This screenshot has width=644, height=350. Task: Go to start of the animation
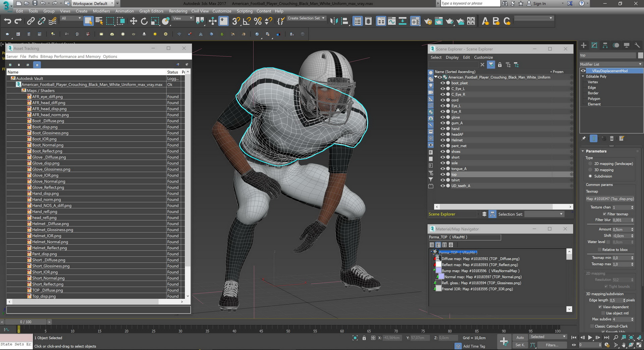pos(574,338)
